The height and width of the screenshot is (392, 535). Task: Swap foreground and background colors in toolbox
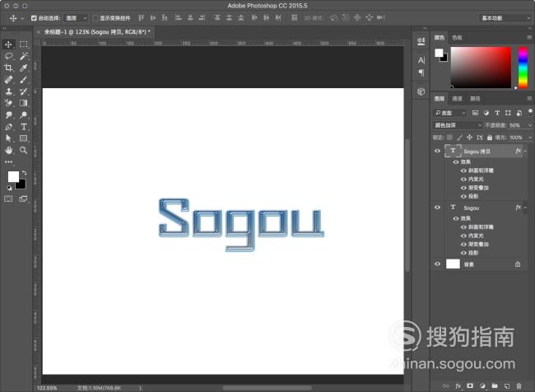point(24,173)
